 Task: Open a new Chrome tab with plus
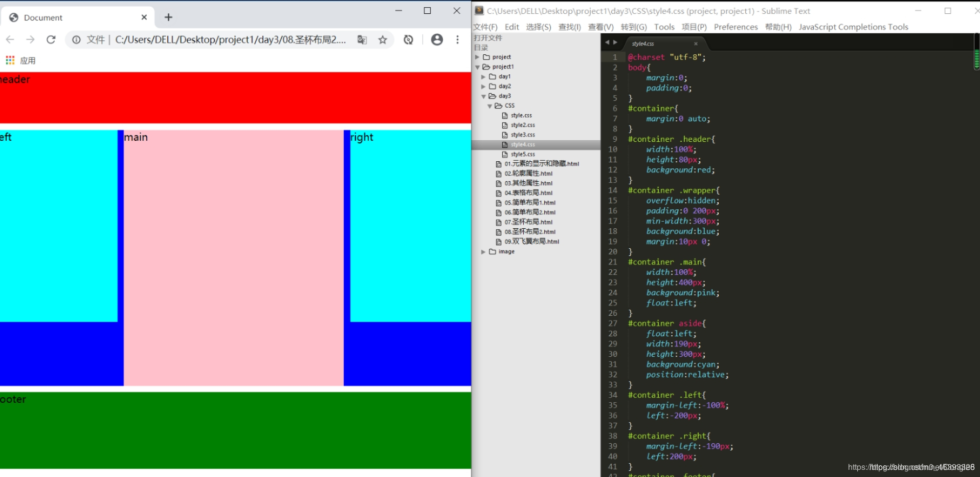tap(168, 17)
